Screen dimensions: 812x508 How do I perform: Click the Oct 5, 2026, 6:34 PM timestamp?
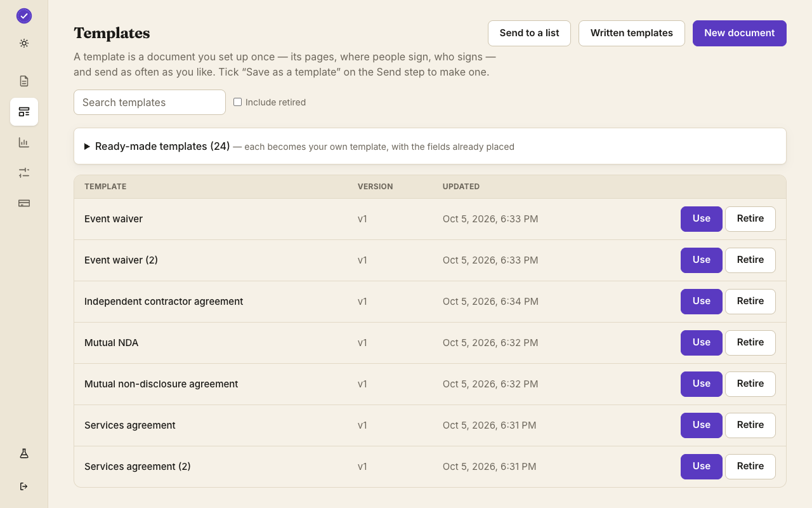pos(490,302)
